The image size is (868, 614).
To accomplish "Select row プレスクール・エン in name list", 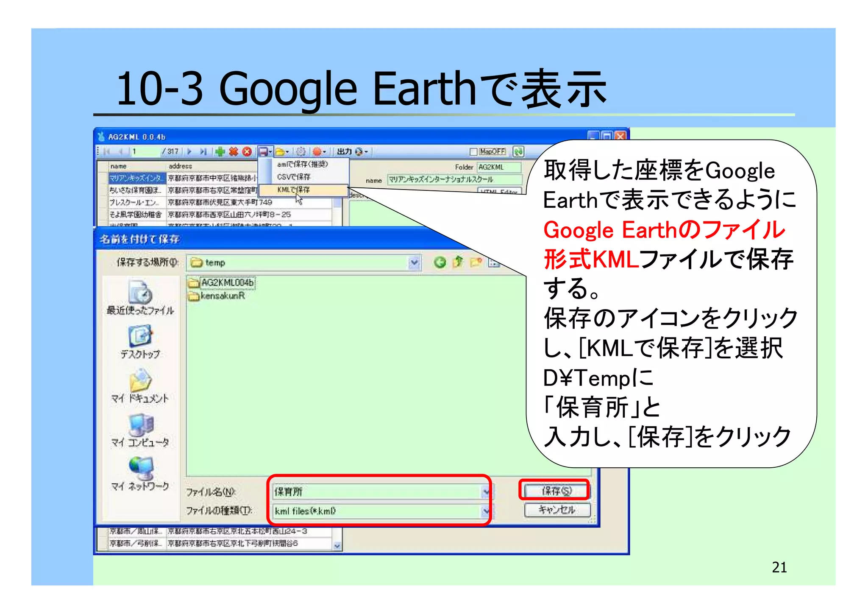I will tap(136, 202).
